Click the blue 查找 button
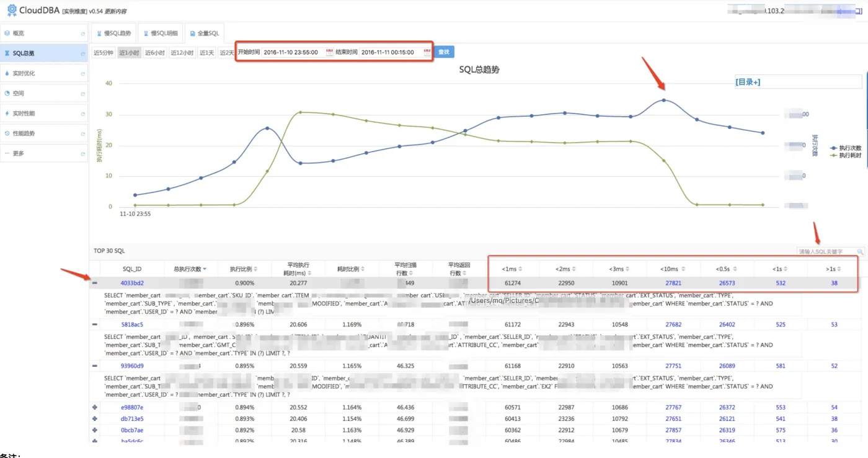The width and height of the screenshot is (868, 458). tap(444, 52)
